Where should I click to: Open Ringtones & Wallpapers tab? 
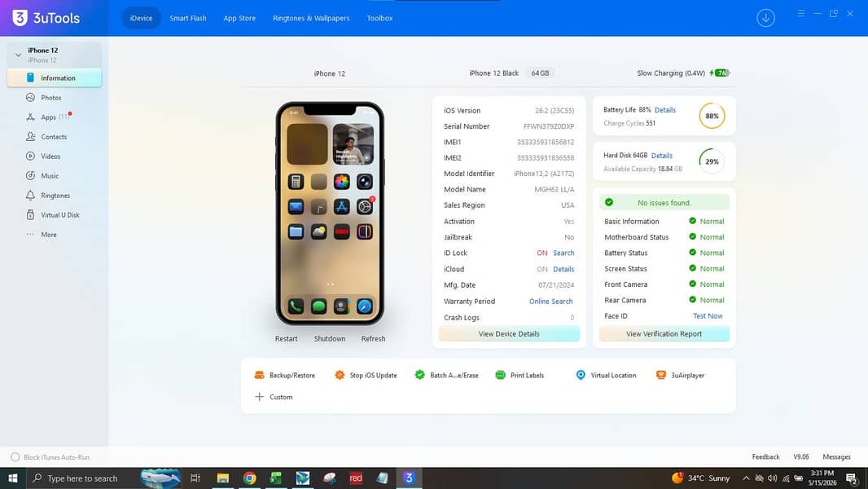(x=311, y=18)
